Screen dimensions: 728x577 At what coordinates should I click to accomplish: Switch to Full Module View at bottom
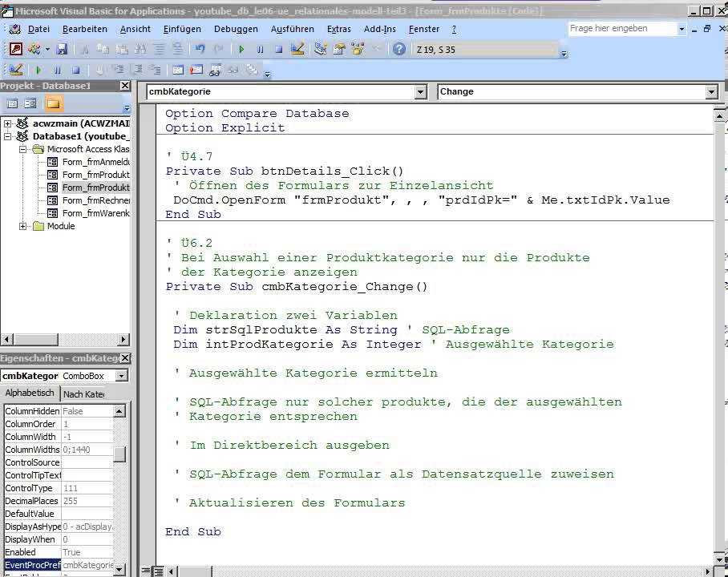(x=158, y=571)
